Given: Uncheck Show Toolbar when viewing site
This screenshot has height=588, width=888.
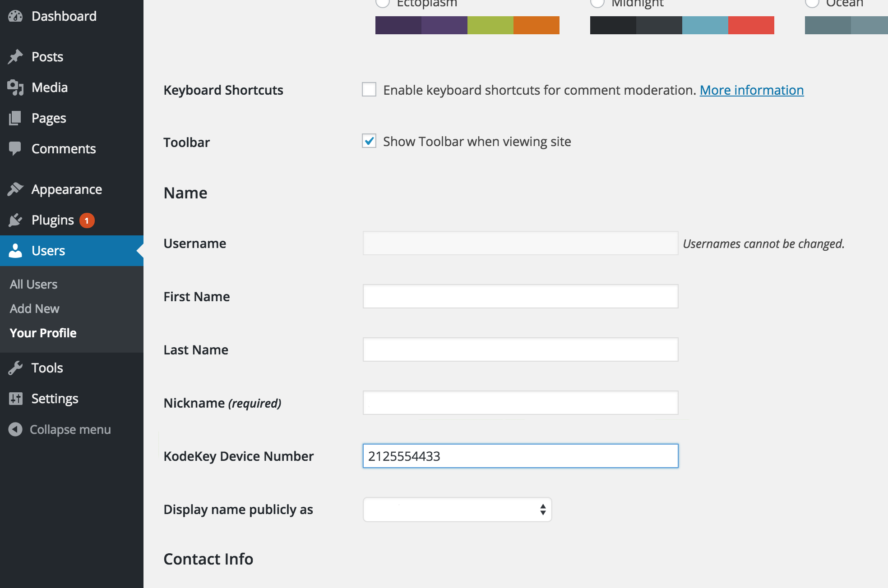Looking at the screenshot, I should (x=369, y=141).
